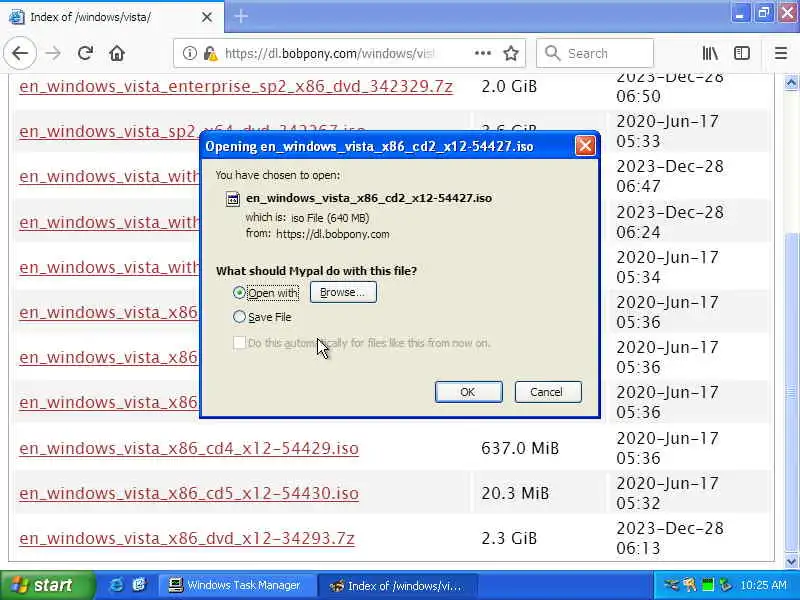Click the second quick launch icon
Image resolution: width=800 pixels, height=600 pixels.
(x=139, y=585)
